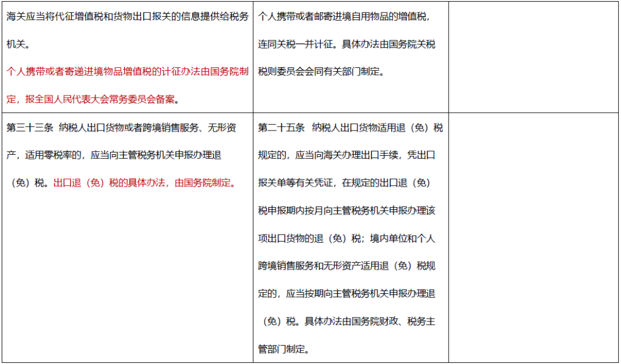The height and width of the screenshot is (364, 621).
Task: Click the article heading '第二十五条'
Action: (x=281, y=128)
